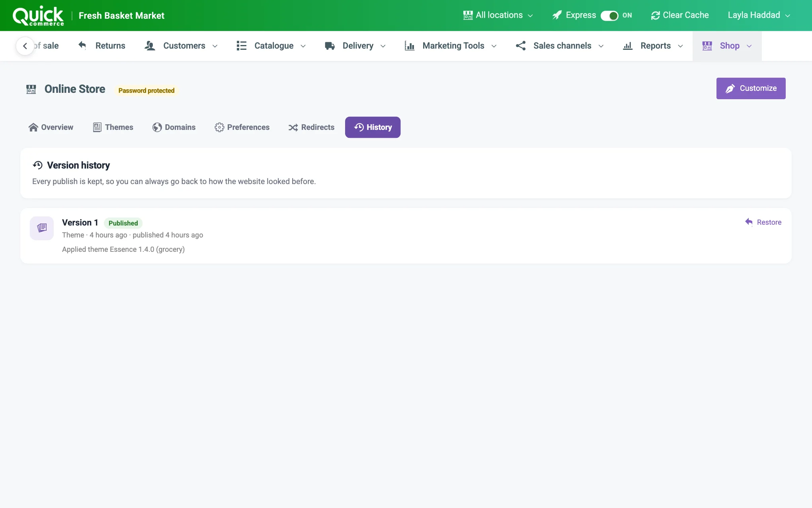Expand the Catalogue menu chevron

(303, 46)
